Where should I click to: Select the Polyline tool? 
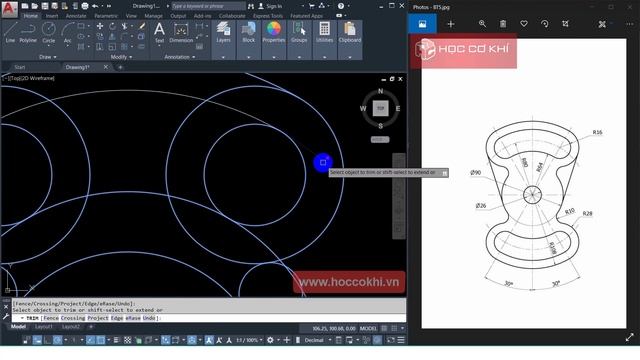[28, 32]
